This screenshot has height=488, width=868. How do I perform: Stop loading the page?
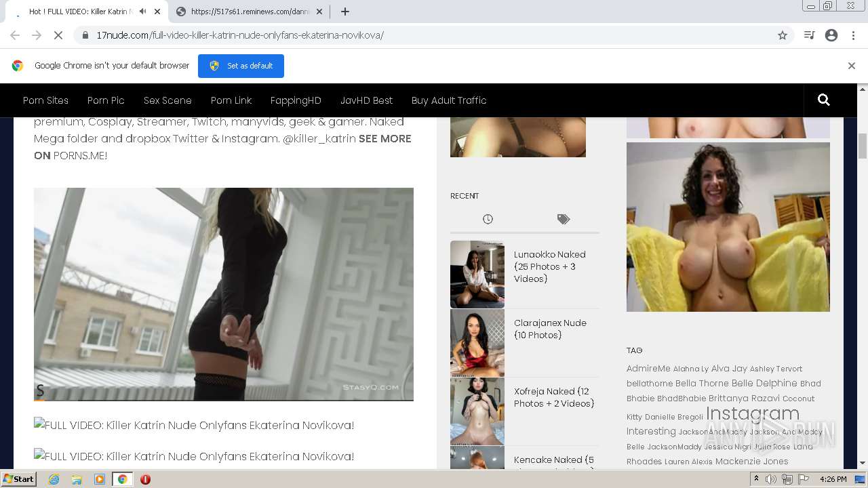tap(58, 35)
